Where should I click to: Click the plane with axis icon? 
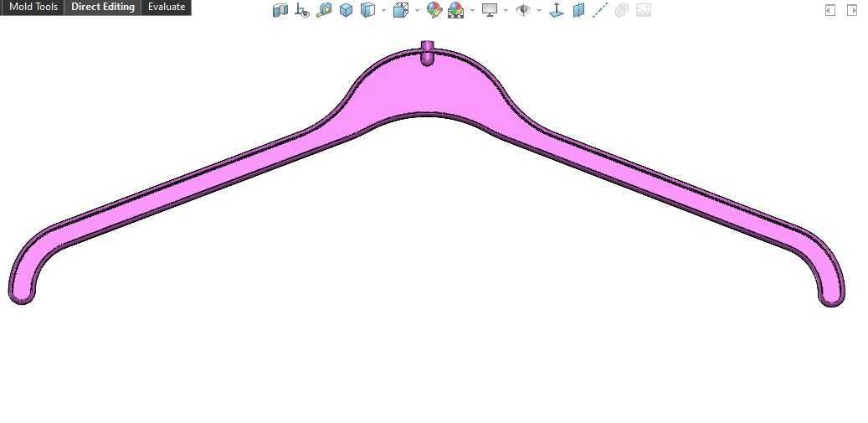(x=578, y=10)
